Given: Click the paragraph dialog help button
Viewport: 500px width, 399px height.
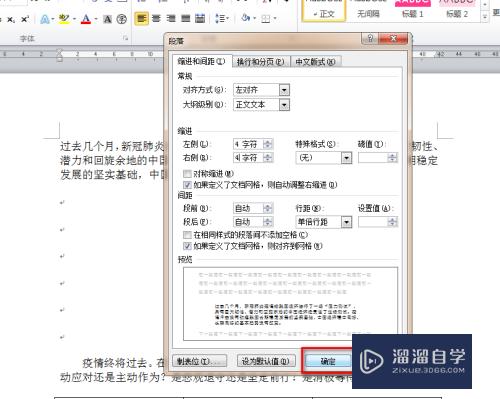Looking at the screenshot, I should tap(370, 39).
